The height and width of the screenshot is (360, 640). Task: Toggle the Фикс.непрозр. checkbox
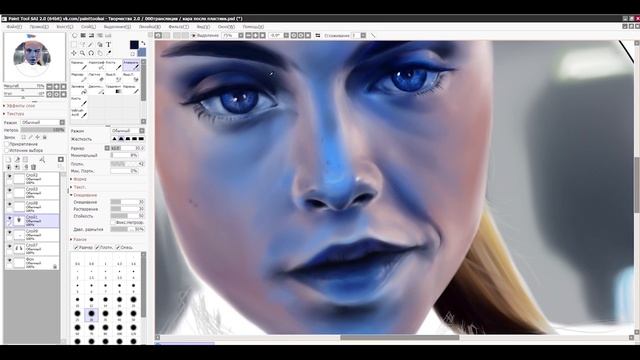(113, 222)
